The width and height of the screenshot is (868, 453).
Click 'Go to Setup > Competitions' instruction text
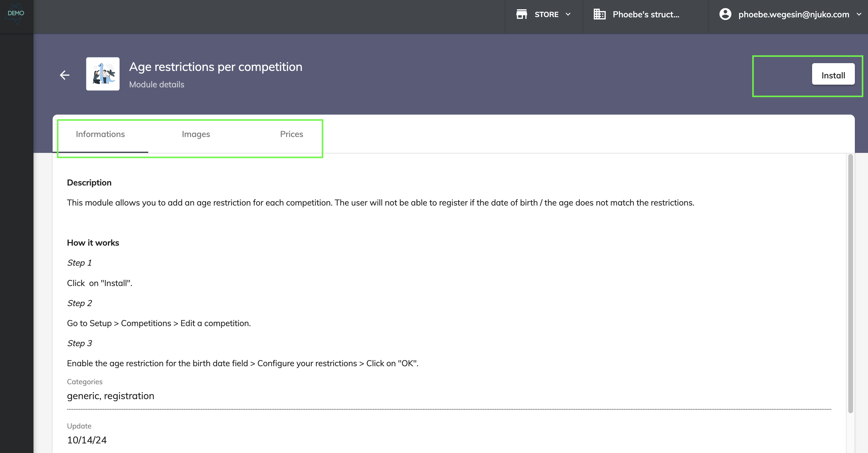coord(159,323)
